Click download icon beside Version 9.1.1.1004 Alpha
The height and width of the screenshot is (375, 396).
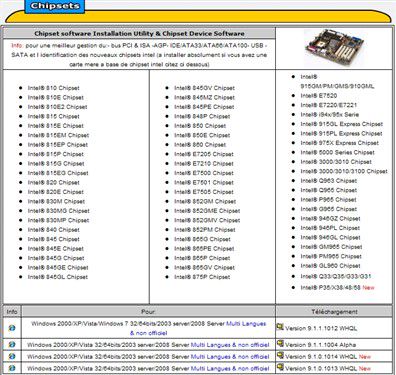point(280,343)
